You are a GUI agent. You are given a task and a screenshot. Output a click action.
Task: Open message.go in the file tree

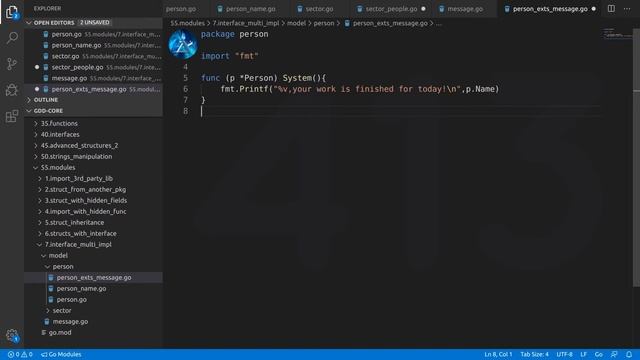coord(93,322)
